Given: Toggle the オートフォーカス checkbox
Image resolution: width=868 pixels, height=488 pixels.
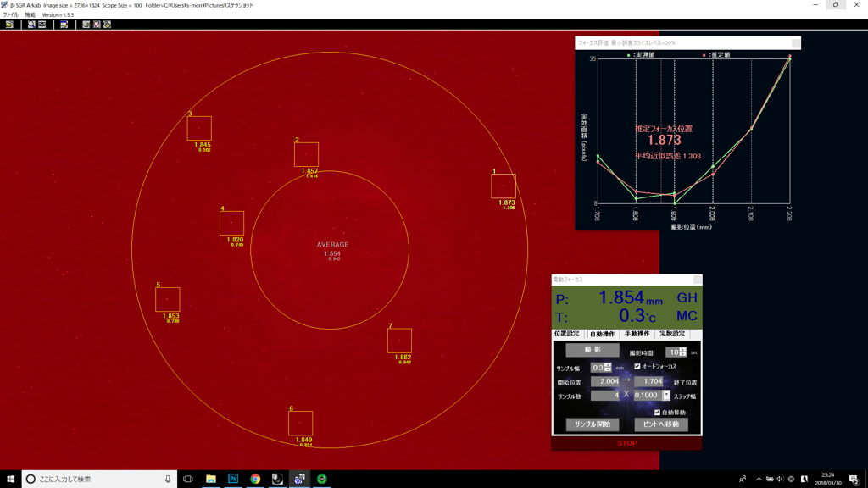Looking at the screenshot, I should (637, 367).
